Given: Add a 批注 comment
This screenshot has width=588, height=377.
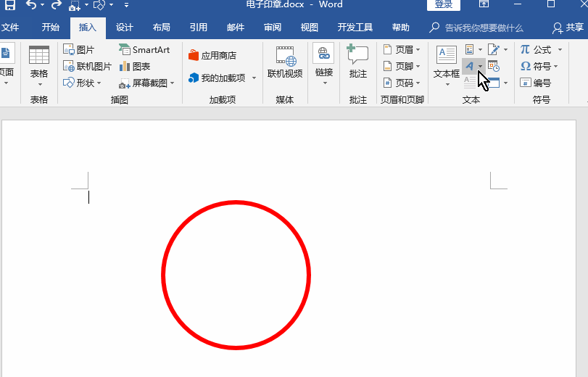Looking at the screenshot, I should point(357,62).
